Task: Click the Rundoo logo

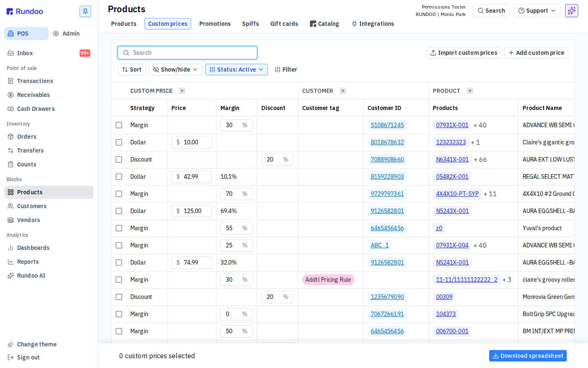Action: click(x=25, y=11)
